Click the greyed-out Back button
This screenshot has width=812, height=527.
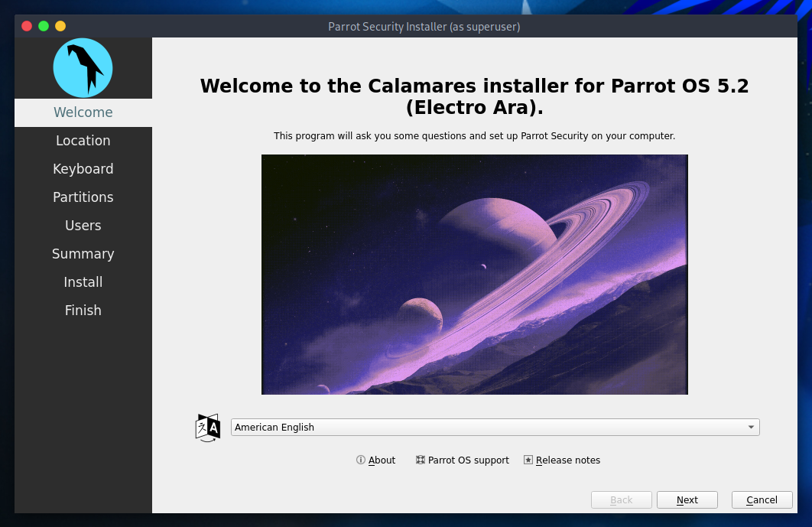coord(622,499)
